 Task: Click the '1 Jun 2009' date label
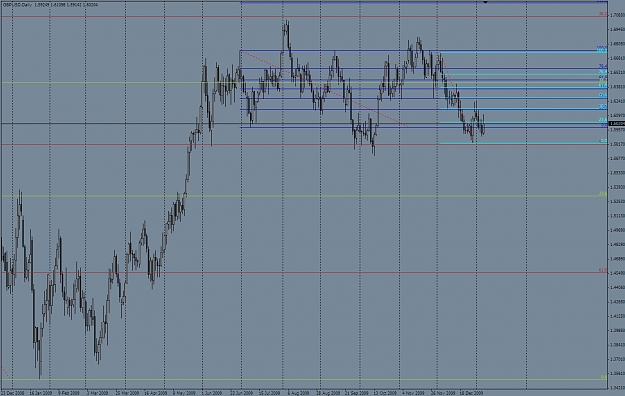[x=212, y=393]
